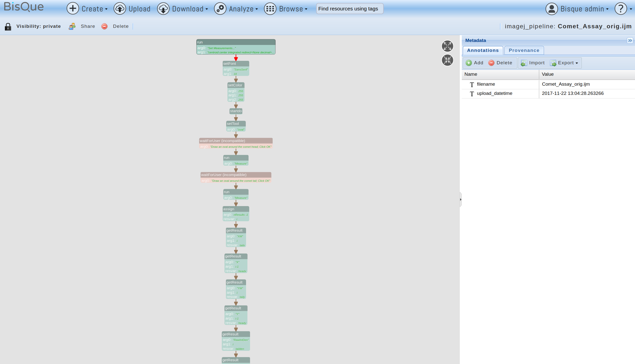
Task: Click the Browse grid icon
Action: click(x=270, y=9)
